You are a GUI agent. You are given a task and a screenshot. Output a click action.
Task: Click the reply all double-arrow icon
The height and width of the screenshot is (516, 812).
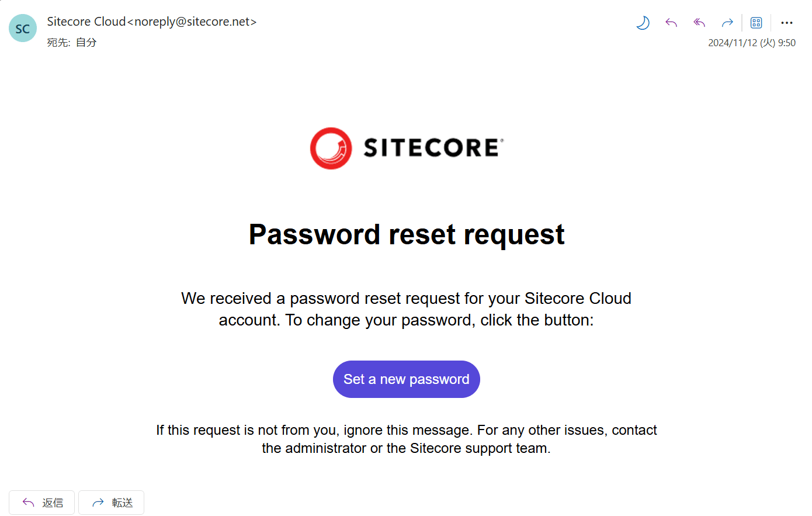699,23
